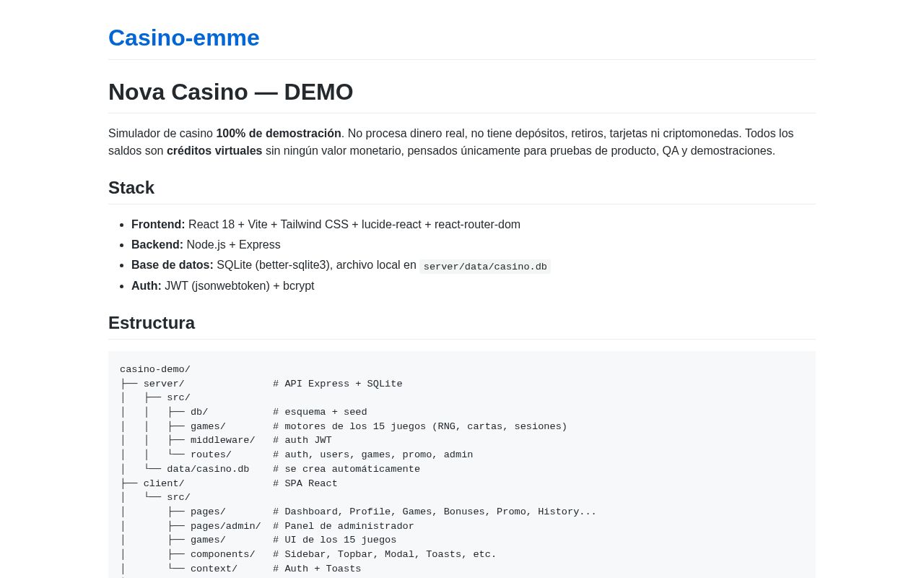Click comment '# Auth + Toasts'

click(x=317, y=569)
